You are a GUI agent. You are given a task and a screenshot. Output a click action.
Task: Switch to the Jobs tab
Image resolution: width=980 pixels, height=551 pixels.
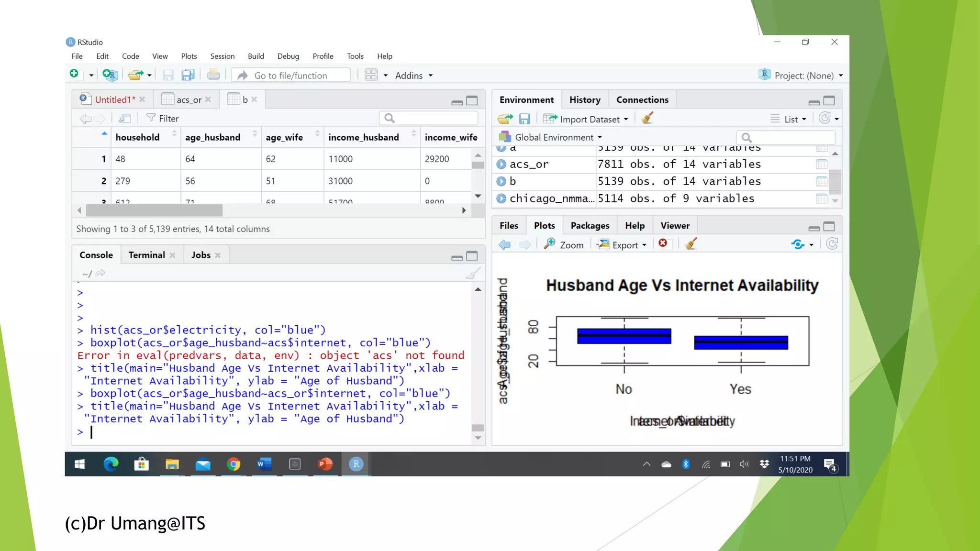coord(201,255)
